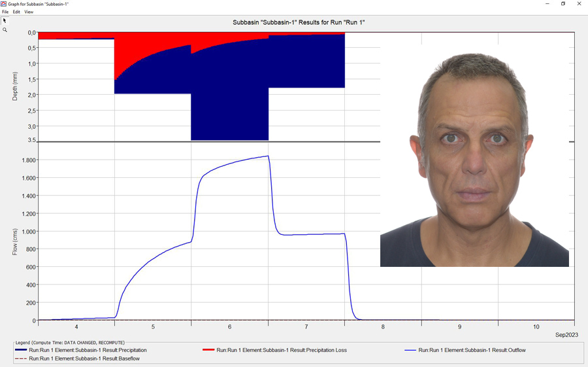Screen dimensions: 588x367
Task: Click the Depth (mm) axis label
Action: [x=15, y=86]
